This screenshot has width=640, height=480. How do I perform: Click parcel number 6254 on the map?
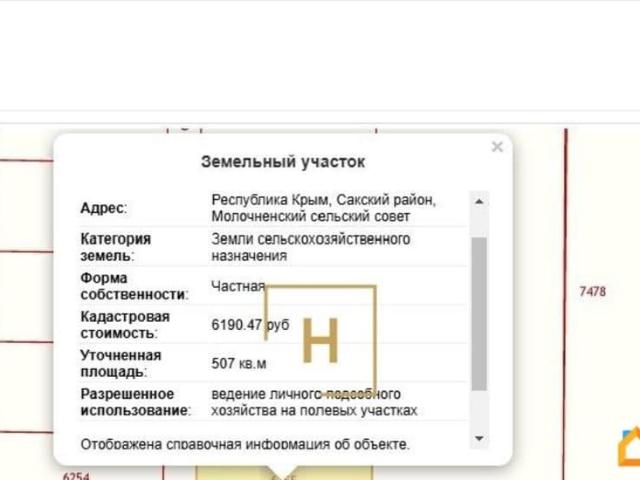76,476
